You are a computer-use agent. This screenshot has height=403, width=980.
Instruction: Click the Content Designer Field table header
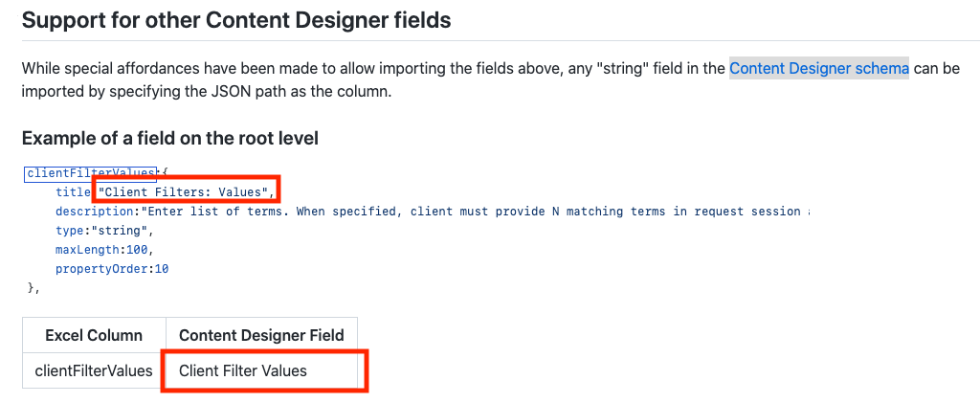point(261,335)
